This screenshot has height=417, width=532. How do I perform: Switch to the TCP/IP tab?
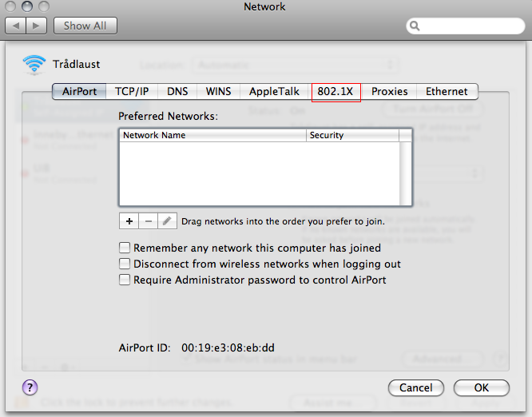131,92
